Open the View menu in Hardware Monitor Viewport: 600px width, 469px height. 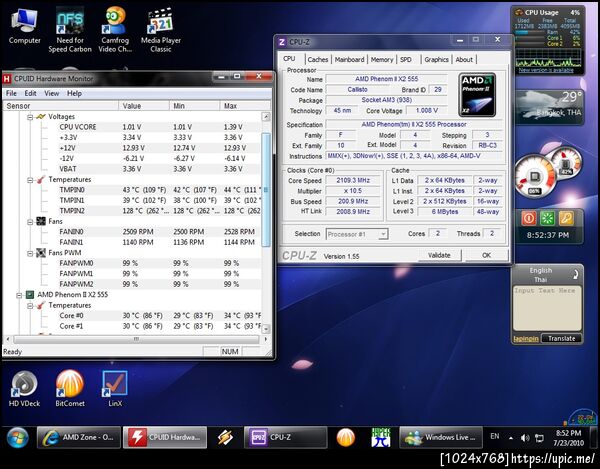52,93
